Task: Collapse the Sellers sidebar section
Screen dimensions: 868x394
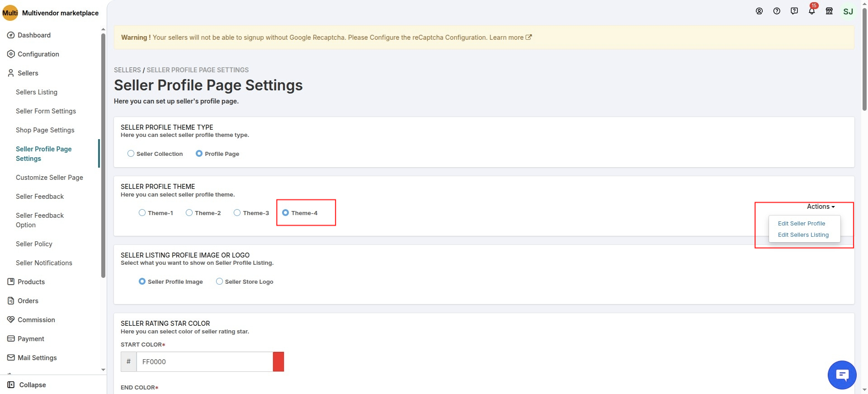Action: pyautogui.click(x=28, y=73)
